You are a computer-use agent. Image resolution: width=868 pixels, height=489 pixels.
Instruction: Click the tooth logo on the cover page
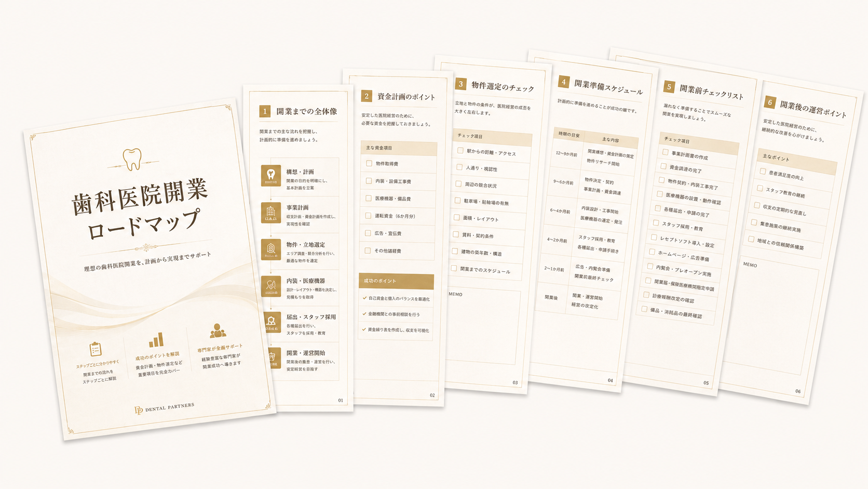coord(132,159)
